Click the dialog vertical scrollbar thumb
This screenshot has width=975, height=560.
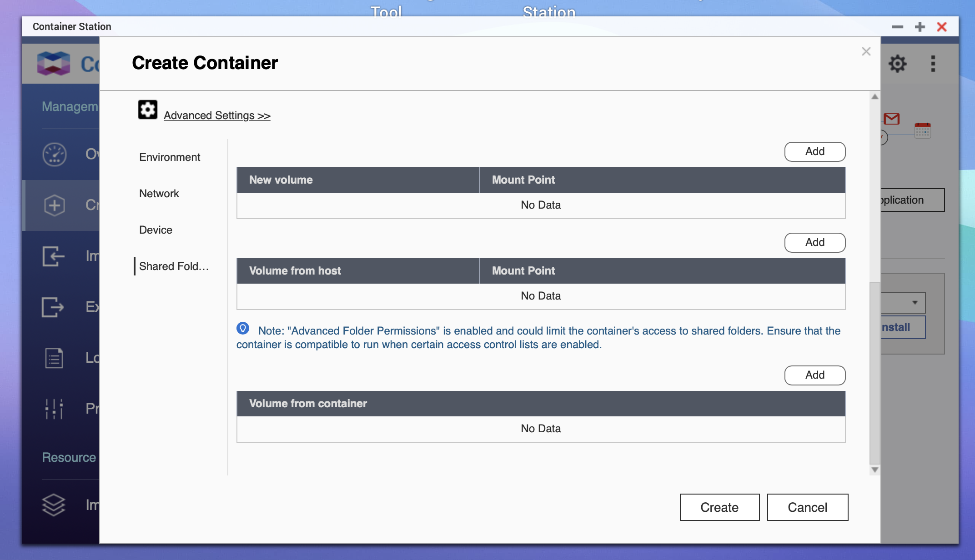click(x=874, y=373)
